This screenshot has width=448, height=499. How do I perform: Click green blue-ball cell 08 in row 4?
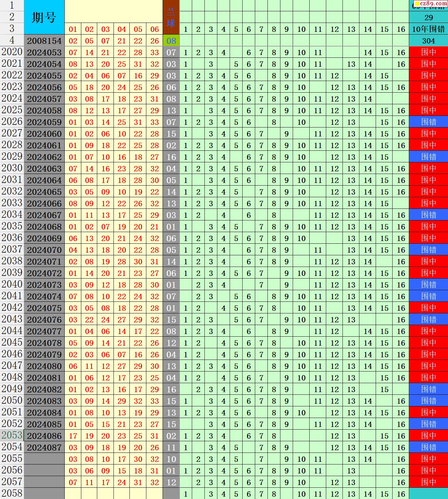coord(171,41)
